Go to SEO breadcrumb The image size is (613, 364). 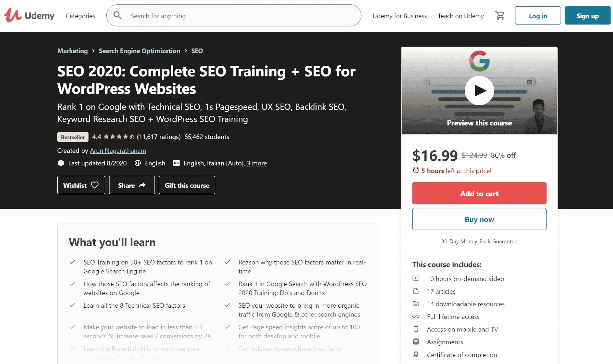197,51
